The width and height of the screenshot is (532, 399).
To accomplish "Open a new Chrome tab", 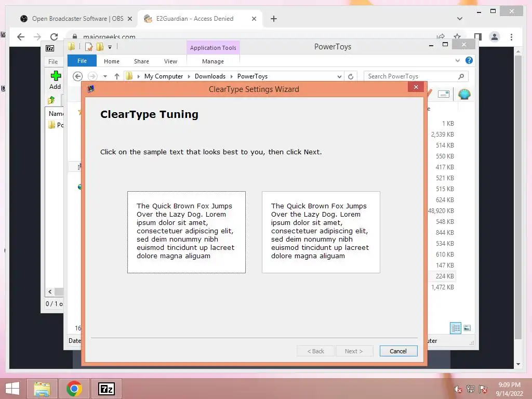I will click(274, 19).
